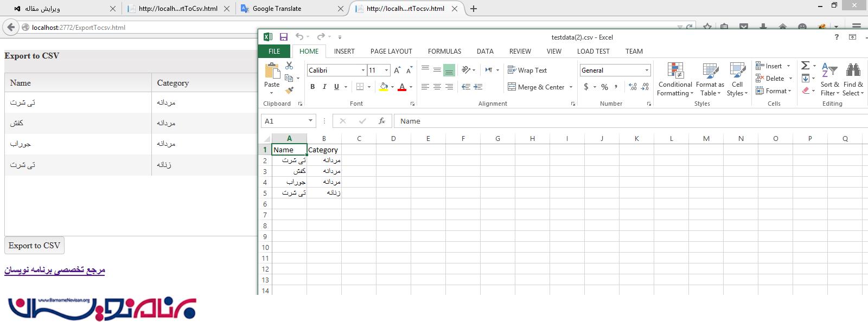
Task: Click the Save icon in Excel toolbar
Action: point(283,37)
